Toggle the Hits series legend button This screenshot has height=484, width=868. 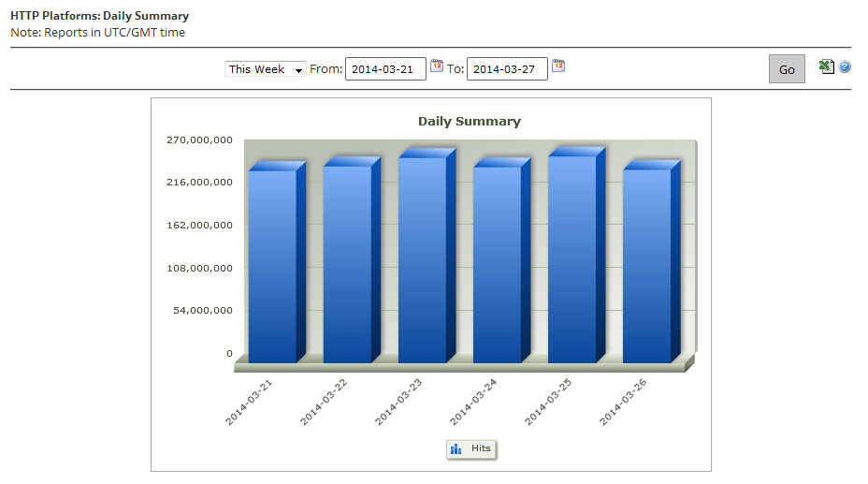point(471,449)
